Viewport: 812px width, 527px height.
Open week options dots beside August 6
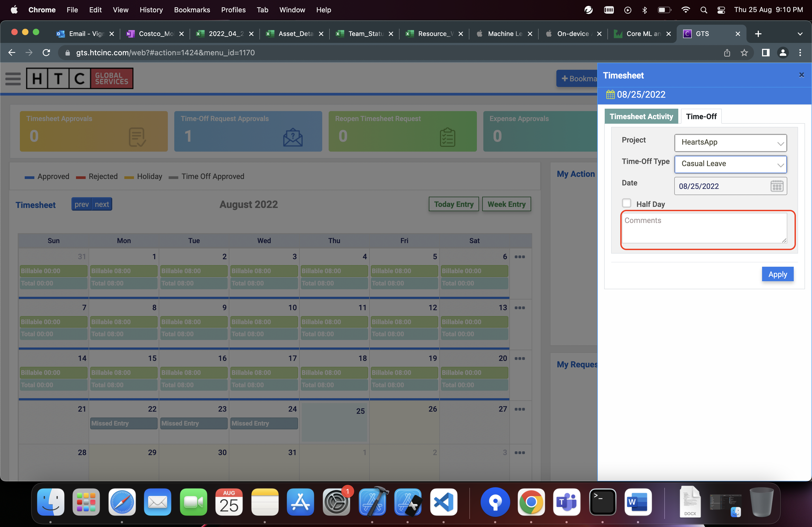519,257
